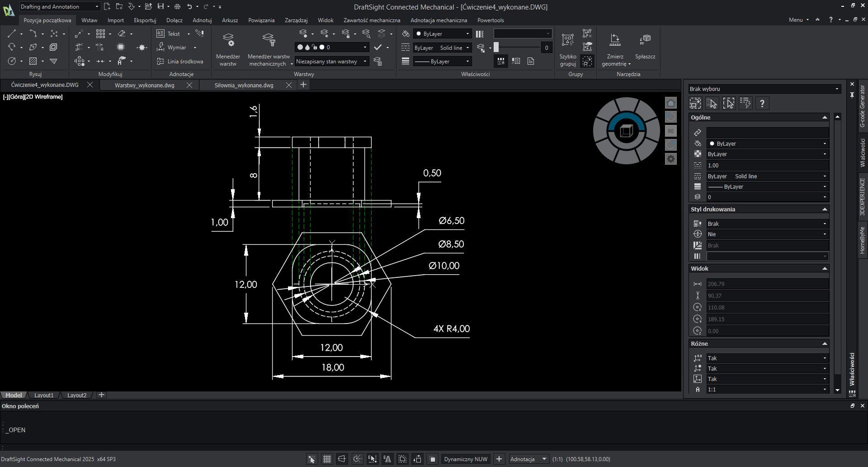Click the Tekst annotation button
Image resolution: width=868 pixels, height=467 pixels.
(x=169, y=34)
